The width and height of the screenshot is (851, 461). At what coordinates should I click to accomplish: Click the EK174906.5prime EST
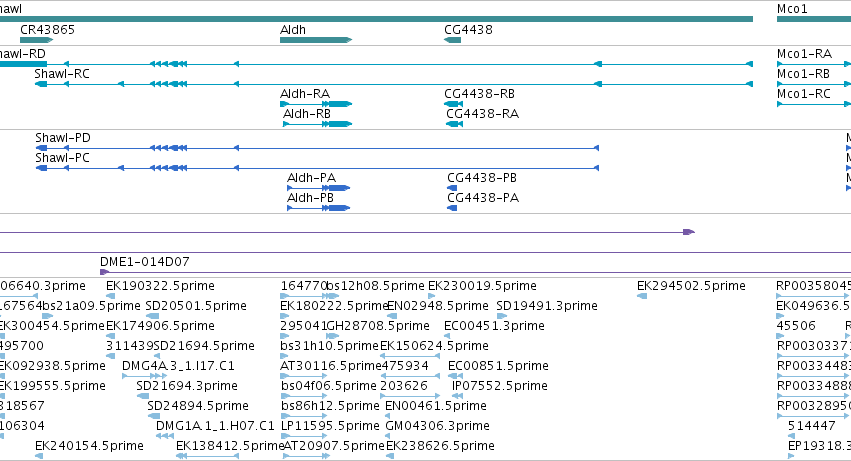[x=160, y=326]
